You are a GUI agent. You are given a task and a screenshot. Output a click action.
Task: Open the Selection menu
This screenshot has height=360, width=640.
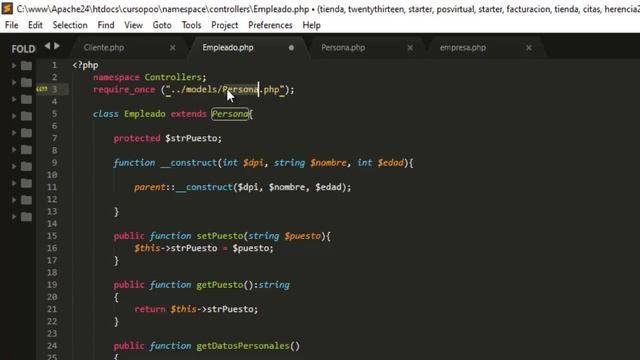pyautogui.click(x=70, y=25)
